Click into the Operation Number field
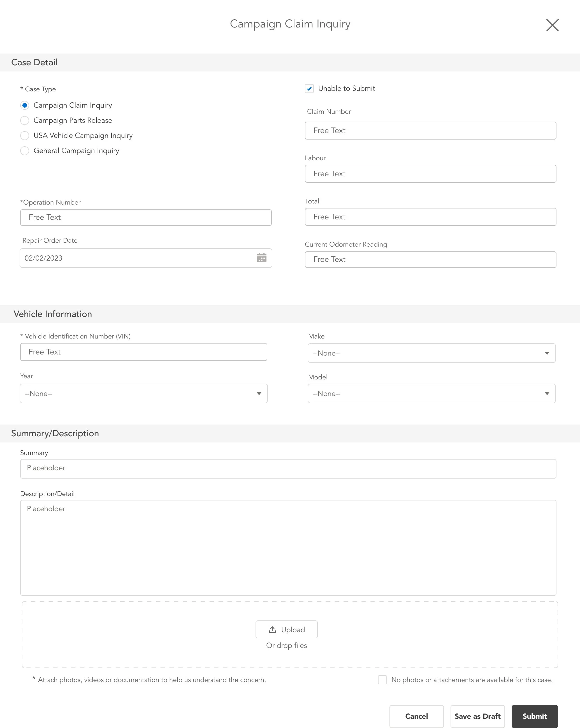Viewport: 580px width, 728px height. pos(145,217)
